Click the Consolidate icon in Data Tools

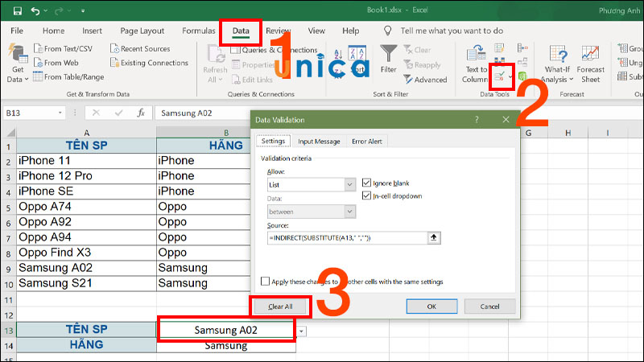point(522,48)
